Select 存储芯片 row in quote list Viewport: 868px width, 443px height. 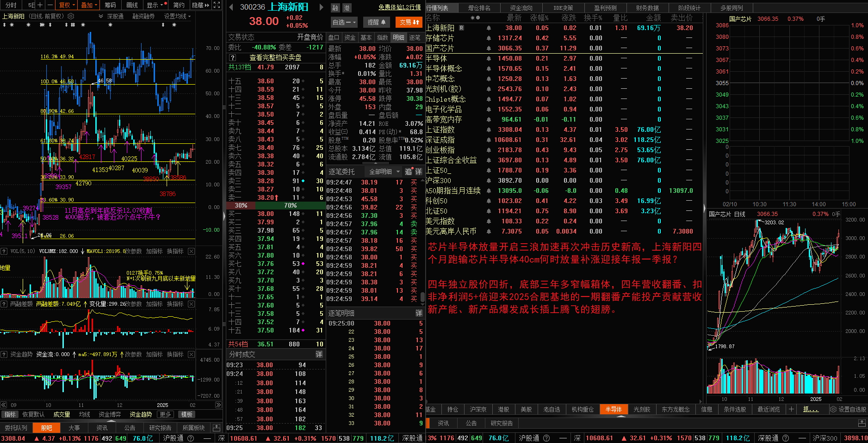(x=564, y=38)
